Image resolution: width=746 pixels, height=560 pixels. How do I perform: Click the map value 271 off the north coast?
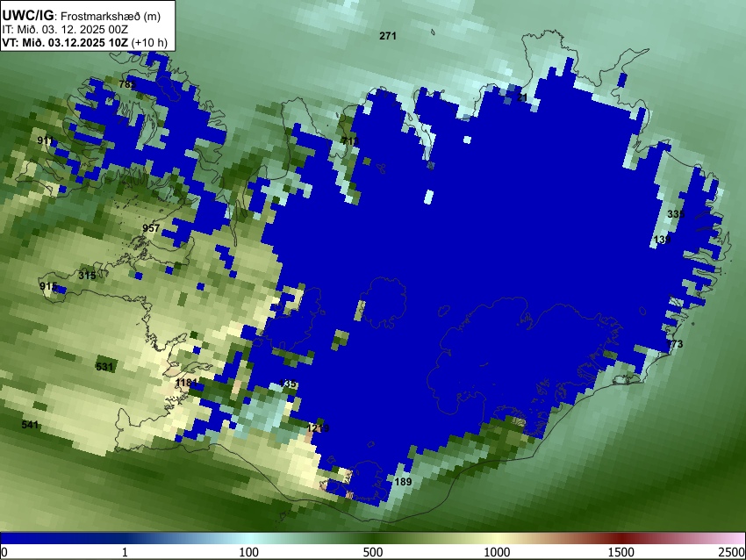388,36
